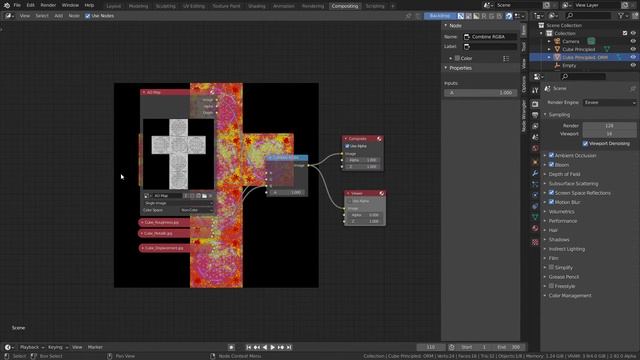Image resolution: width=640 pixels, height=360 pixels.
Task: Toggle the Backdrop button
Action: [440, 16]
